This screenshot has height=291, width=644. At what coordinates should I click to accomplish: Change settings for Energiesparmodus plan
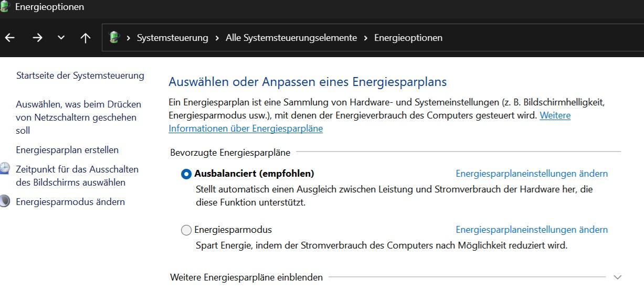(531, 230)
